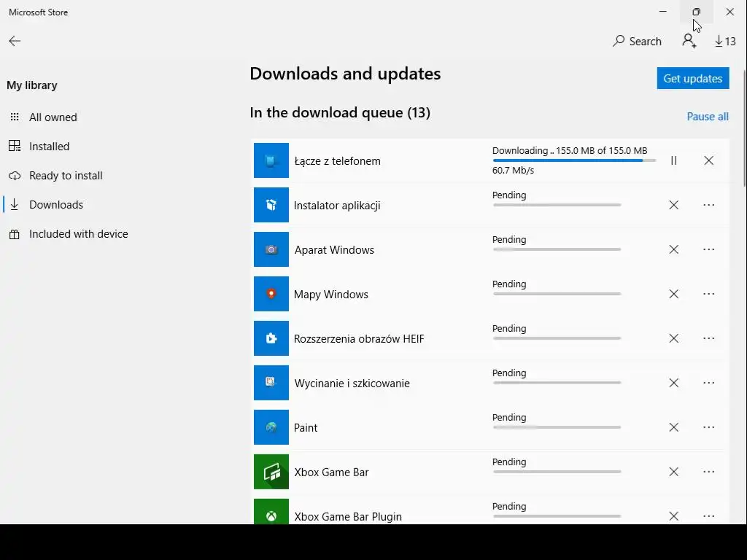747x560 pixels.
Task: Click the Łącze z telefonem progress bar
Action: (x=574, y=160)
